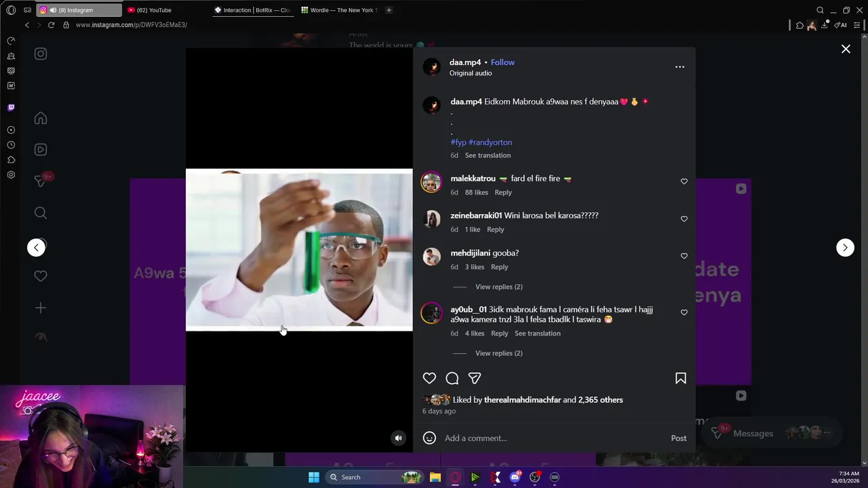Open the browser AI assistant button
The image size is (868, 488).
[x=840, y=25]
